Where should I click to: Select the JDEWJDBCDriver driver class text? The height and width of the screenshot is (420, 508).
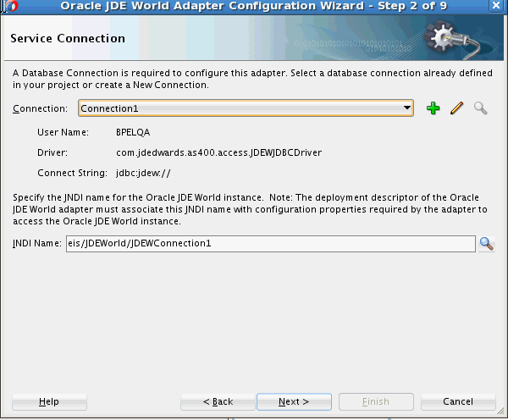pyautogui.click(x=218, y=152)
